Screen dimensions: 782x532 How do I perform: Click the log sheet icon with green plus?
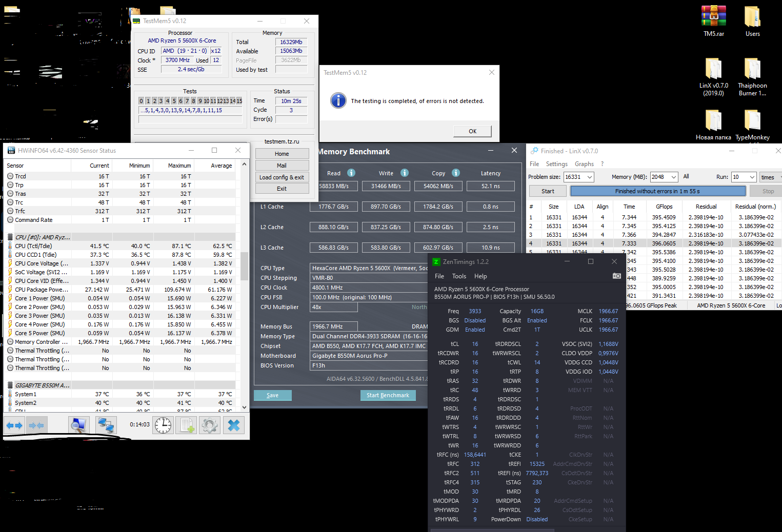coord(187,425)
